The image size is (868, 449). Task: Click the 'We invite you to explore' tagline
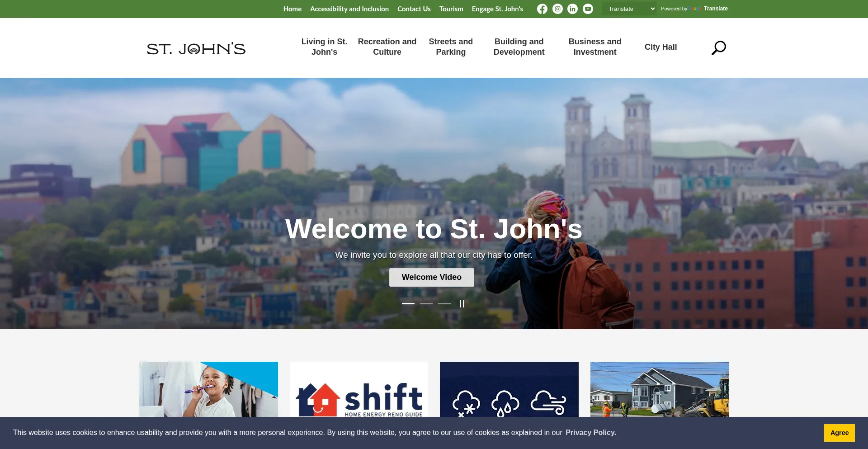click(x=434, y=255)
